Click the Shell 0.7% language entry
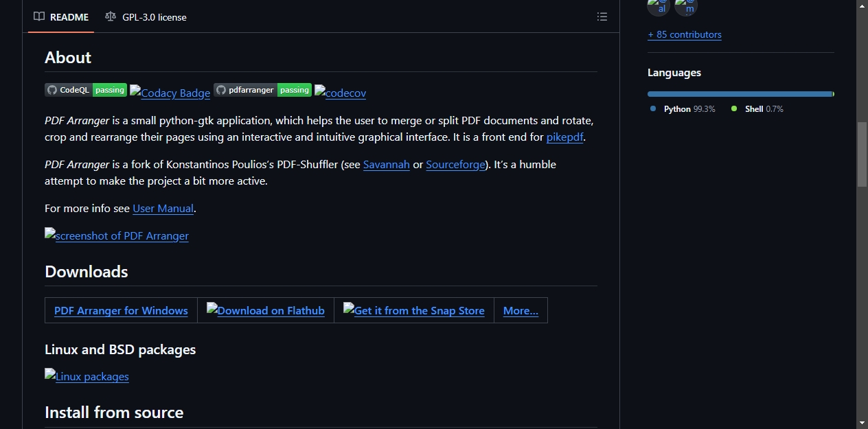Image resolution: width=868 pixels, height=429 pixels. 757,109
